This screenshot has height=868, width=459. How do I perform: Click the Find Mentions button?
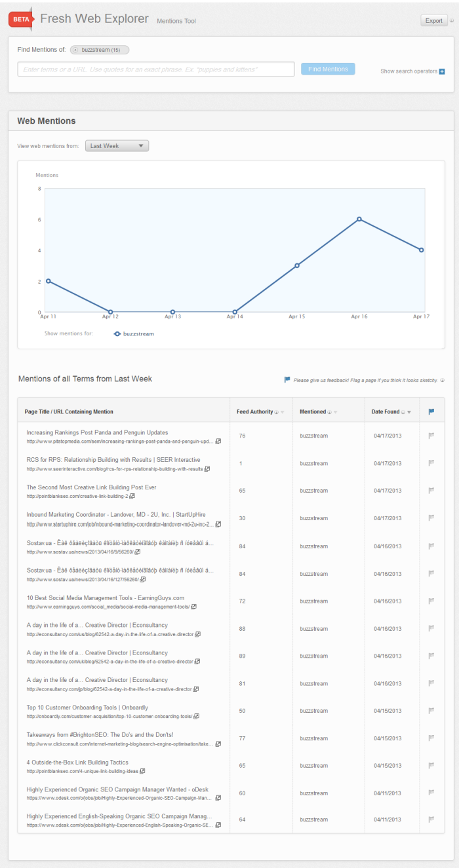click(328, 69)
